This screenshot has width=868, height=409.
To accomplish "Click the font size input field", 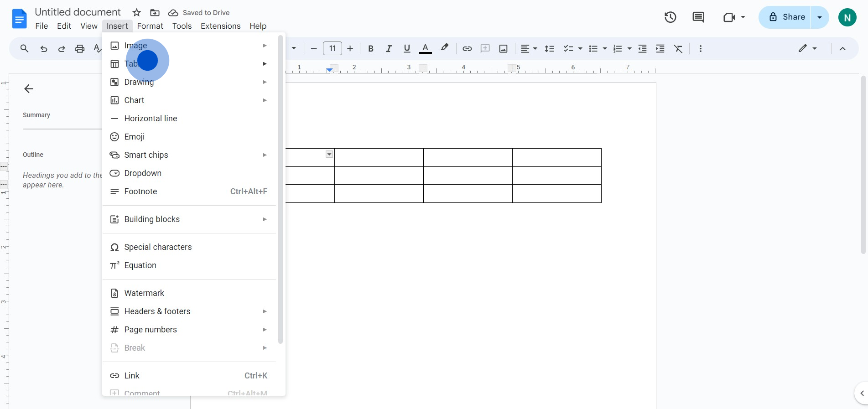I will pyautogui.click(x=333, y=49).
